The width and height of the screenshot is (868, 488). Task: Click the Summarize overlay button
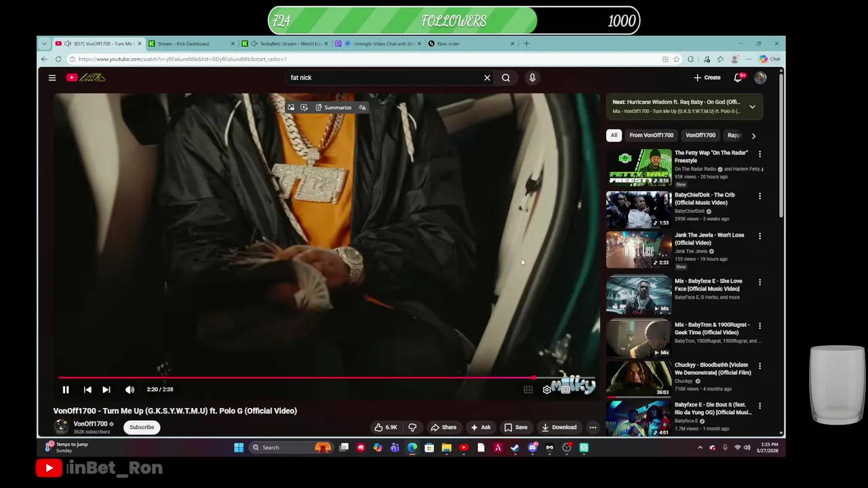point(333,107)
